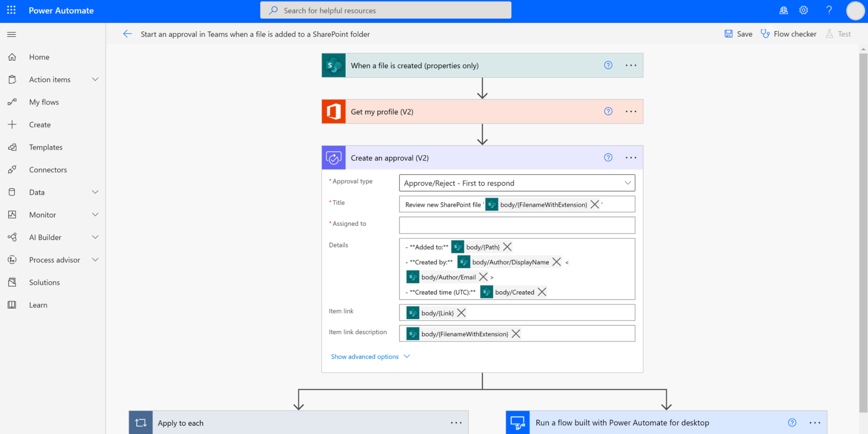Click the Save button
Viewport: 868px width, 434px height.
738,34
